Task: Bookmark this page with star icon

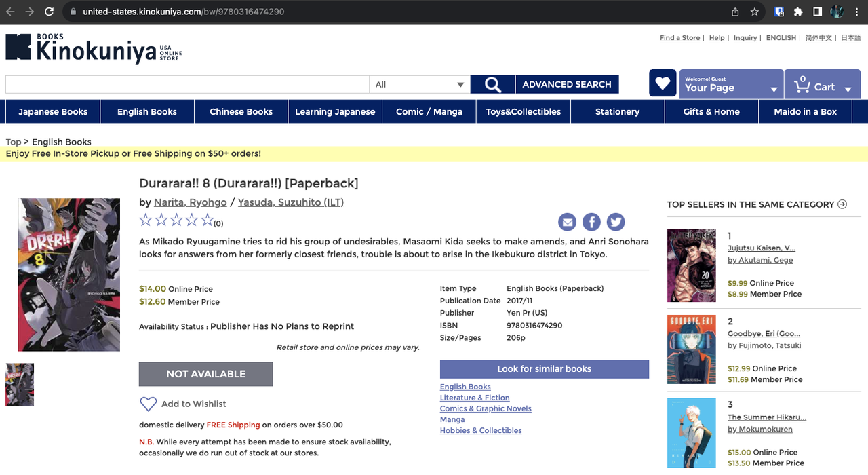Action: tap(755, 12)
